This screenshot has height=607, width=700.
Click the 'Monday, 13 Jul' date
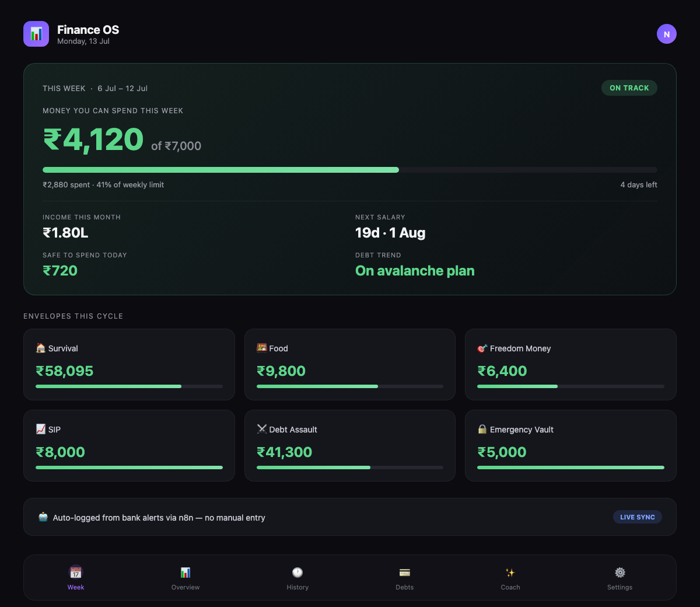click(83, 41)
